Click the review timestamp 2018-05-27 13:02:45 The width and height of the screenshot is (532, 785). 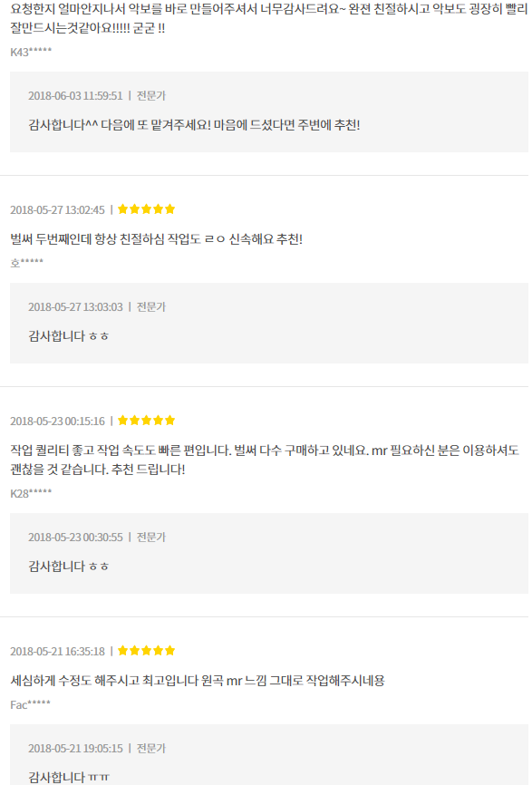58,209
